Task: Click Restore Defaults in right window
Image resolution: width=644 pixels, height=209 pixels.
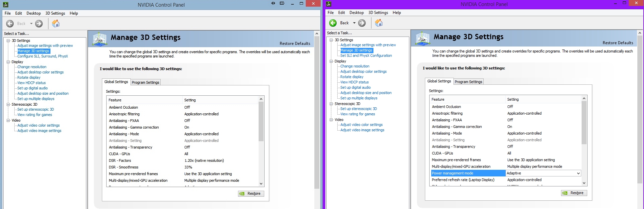Action: pyautogui.click(x=618, y=43)
